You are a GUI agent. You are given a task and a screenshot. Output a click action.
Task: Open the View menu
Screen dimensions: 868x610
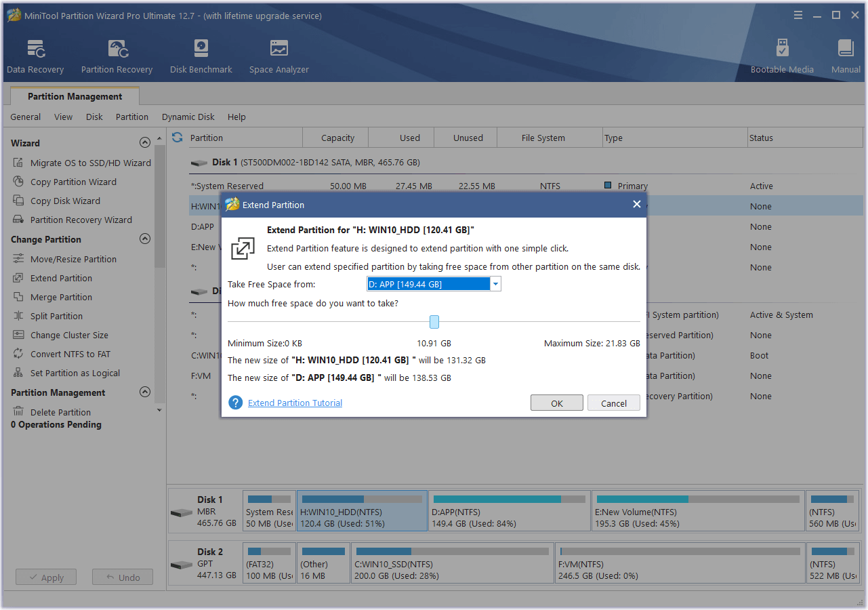pyautogui.click(x=63, y=117)
